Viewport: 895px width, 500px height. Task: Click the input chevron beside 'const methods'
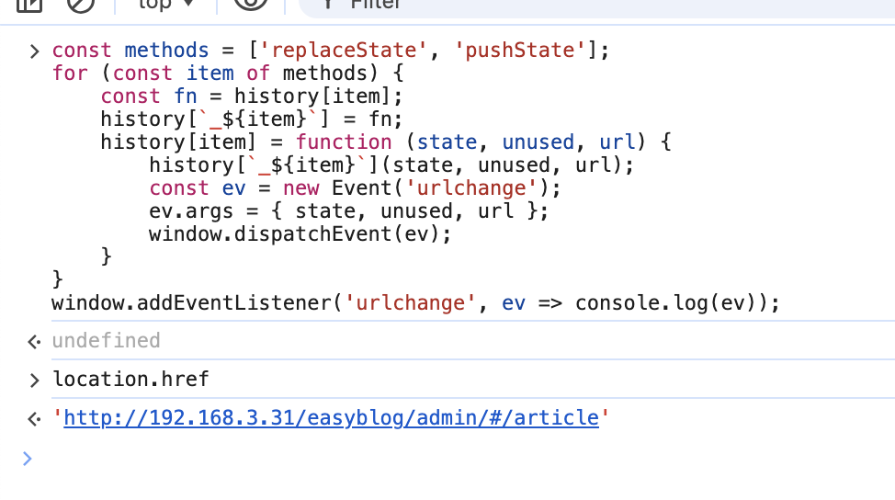(35, 50)
